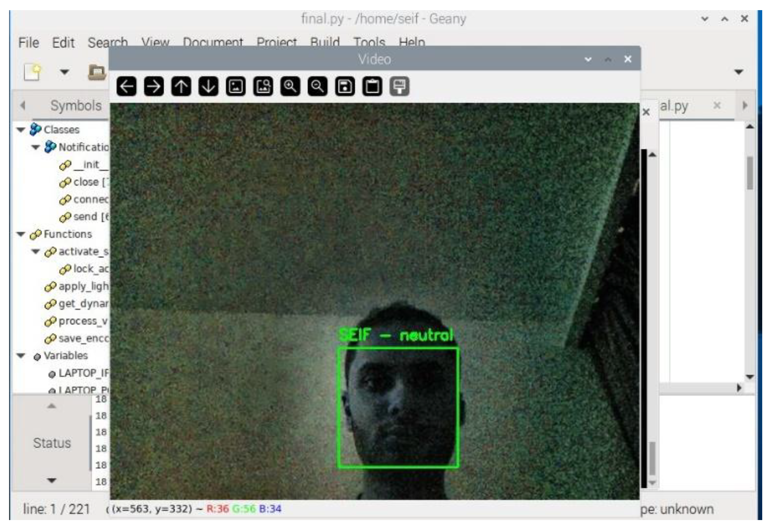Select the Status message tab
This screenshot has width=772, height=532.
point(52,443)
